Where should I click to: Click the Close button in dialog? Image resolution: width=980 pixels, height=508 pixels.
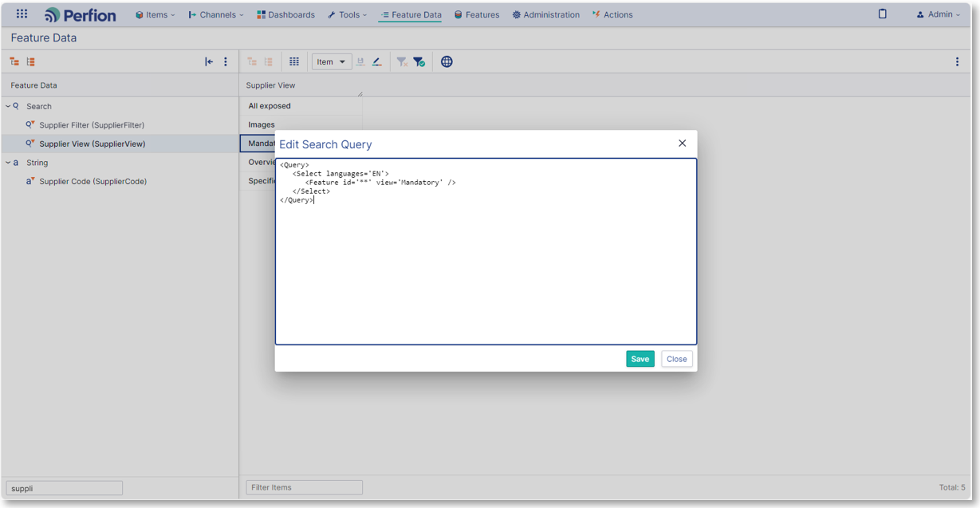[x=677, y=359]
